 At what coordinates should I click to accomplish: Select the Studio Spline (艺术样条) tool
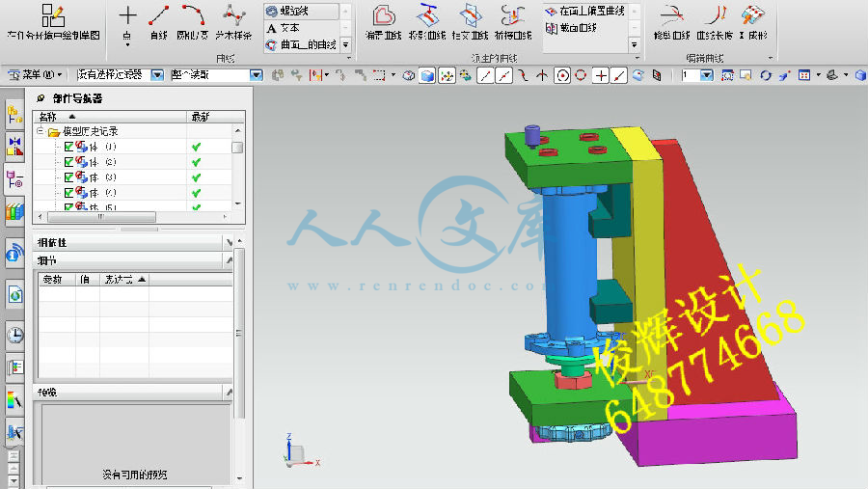[x=233, y=22]
